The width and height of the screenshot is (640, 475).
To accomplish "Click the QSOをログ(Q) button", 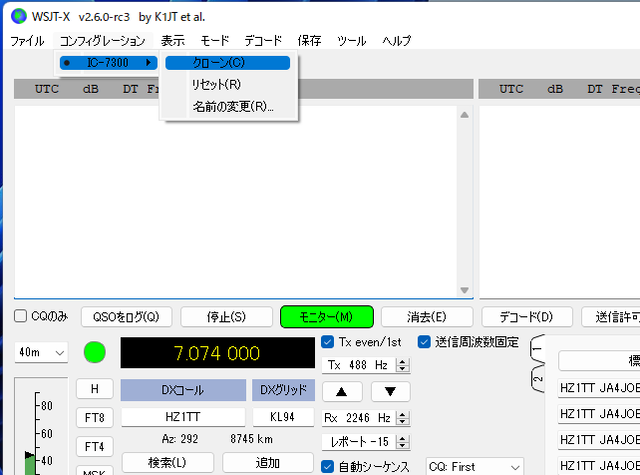I will coord(126,317).
